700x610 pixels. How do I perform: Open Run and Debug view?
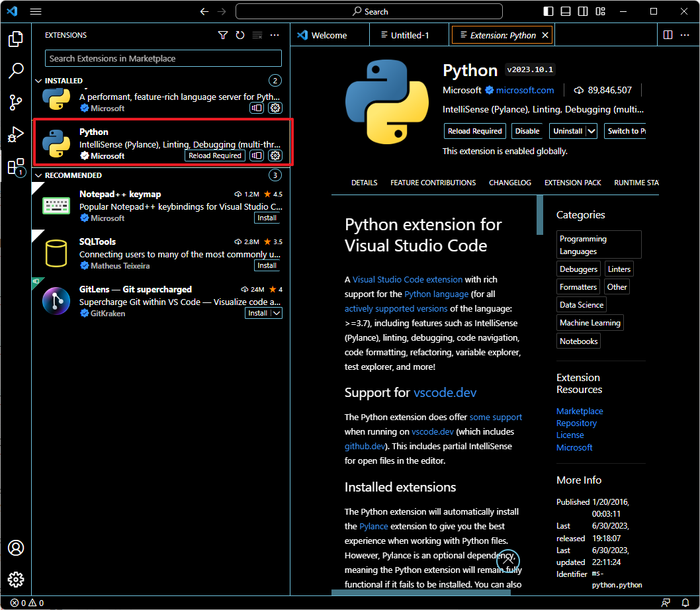point(16,134)
